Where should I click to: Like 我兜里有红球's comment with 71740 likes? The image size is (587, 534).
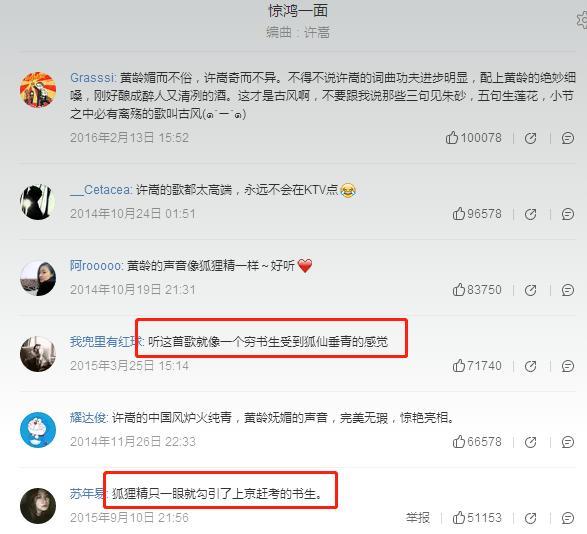point(477,366)
